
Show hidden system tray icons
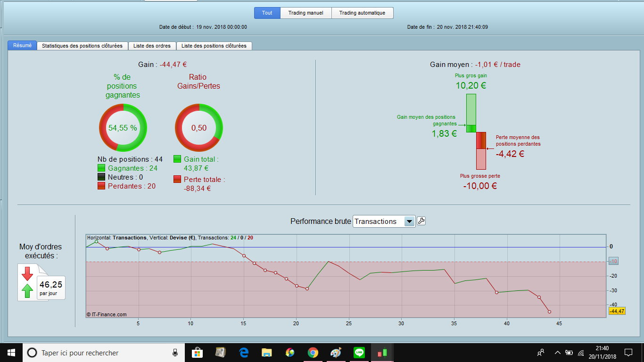(x=557, y=353)
